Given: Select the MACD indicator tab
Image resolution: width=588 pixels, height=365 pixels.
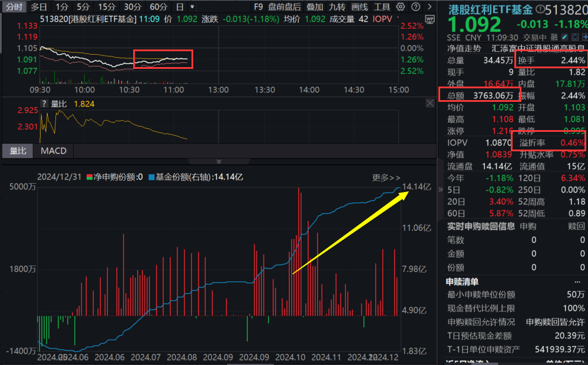Looking at the screenshot, I should (x=54, y=151).
